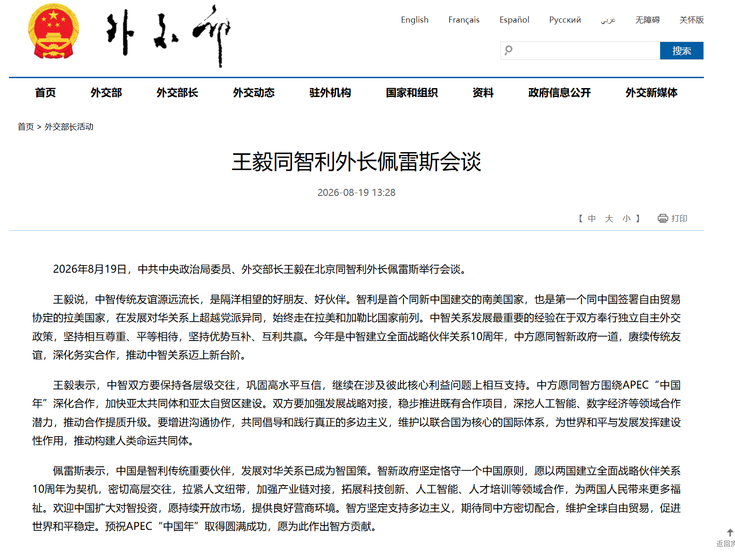
Task: Open the 国家和组织 navigation menu item
Action: tap(412, 93)
